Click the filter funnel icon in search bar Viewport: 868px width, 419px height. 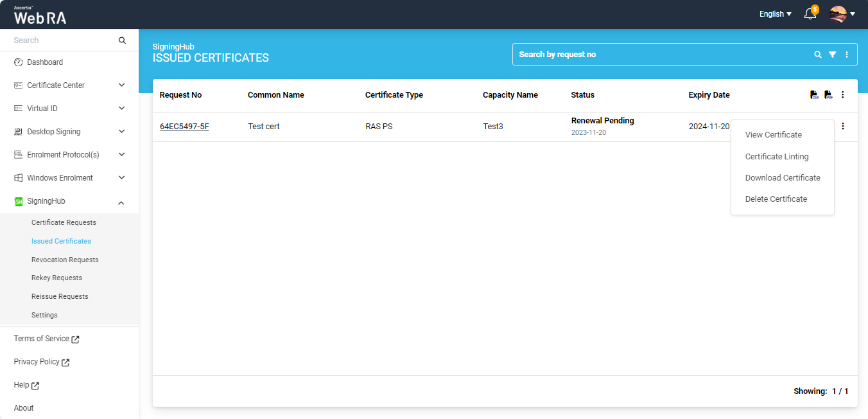(832, 55)
